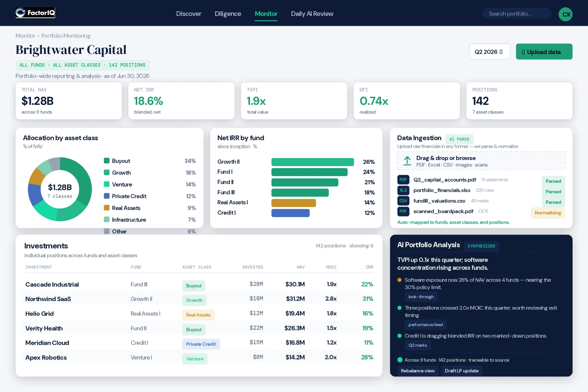The image size is (588, 392).
Task: Click the Infrastructure legend swatch
Action: pyautogui.click(x=107, y=220)
